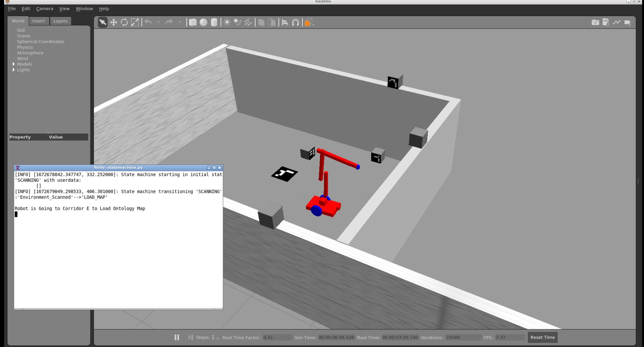
Task: Open the Redo history dropdown arrow
Action: pos(179,22)
